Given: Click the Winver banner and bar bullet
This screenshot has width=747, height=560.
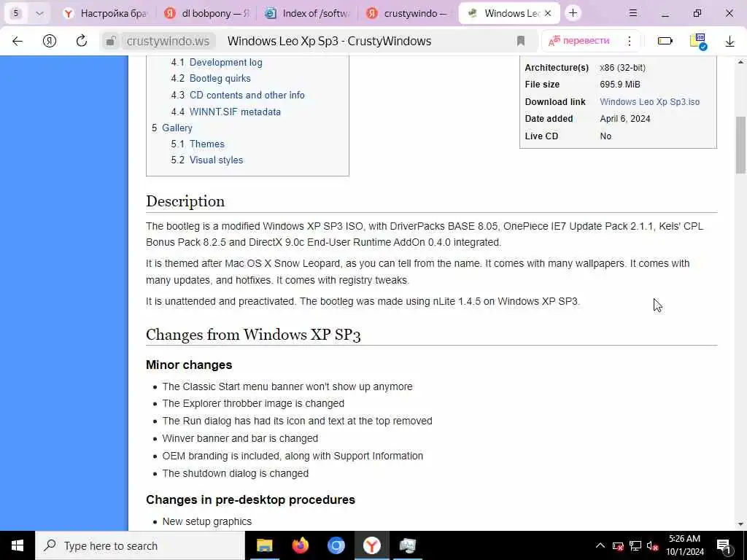Looking at the screenshot, I should point(240,438).
